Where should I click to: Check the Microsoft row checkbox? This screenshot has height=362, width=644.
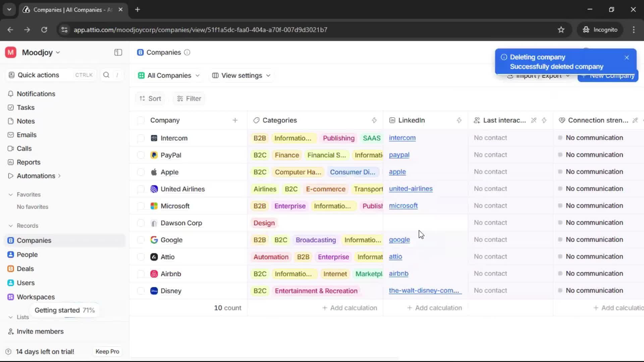(x=141, y=206)
